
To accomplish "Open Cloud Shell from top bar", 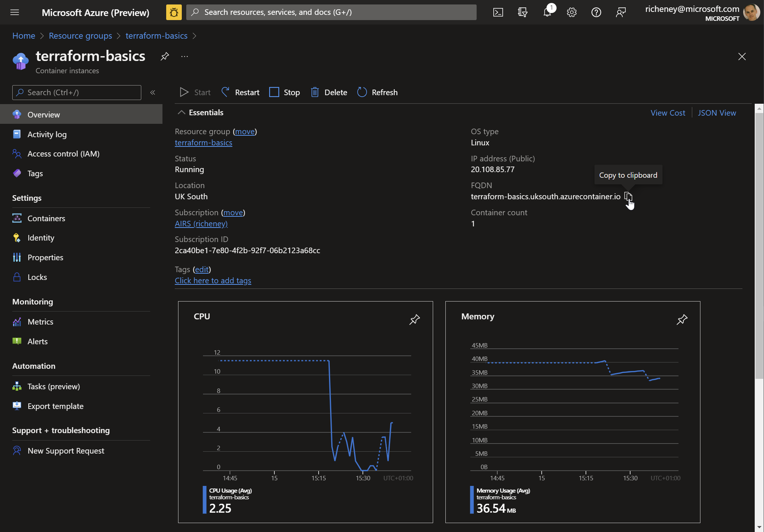I will (498, 12).
